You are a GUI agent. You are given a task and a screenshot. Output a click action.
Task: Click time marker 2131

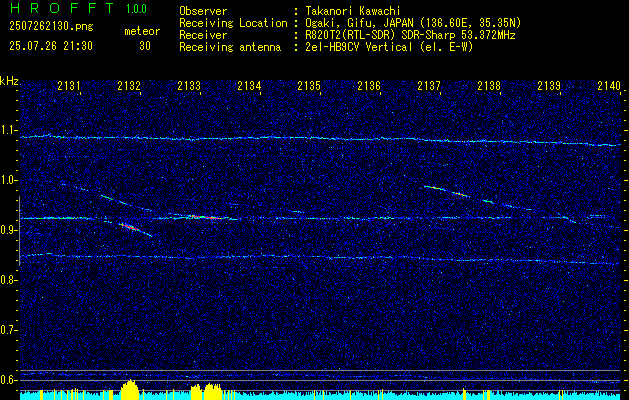pyautogui.click(x=69, y=85)
